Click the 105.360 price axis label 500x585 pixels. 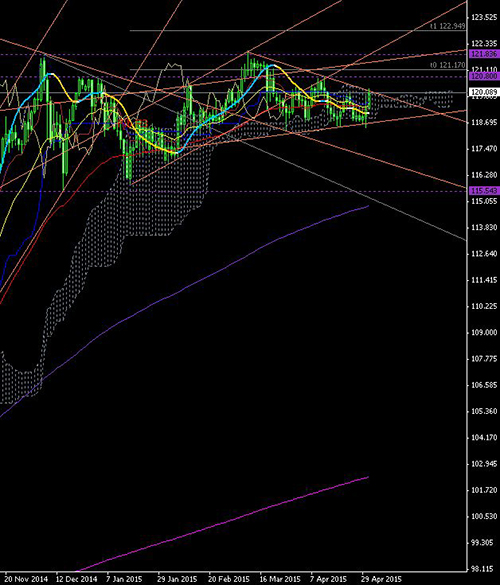[x=484, y=412]
